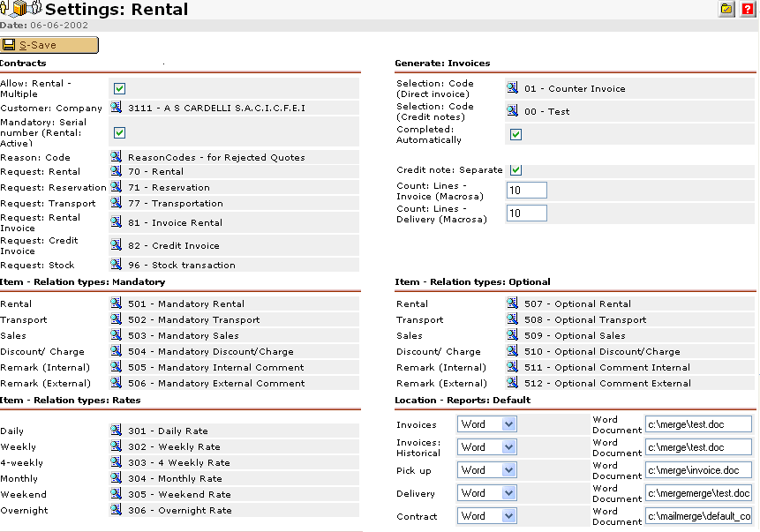The height and width of the screenshot is (532, 760).
Task: Click lookup icon next to 501 - Mandatory Rental
Action: 116,303
